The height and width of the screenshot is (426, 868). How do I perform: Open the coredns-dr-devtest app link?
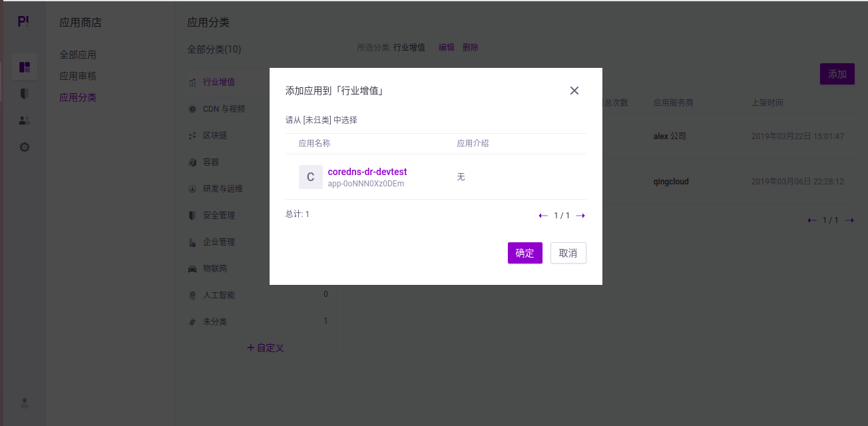366,171
